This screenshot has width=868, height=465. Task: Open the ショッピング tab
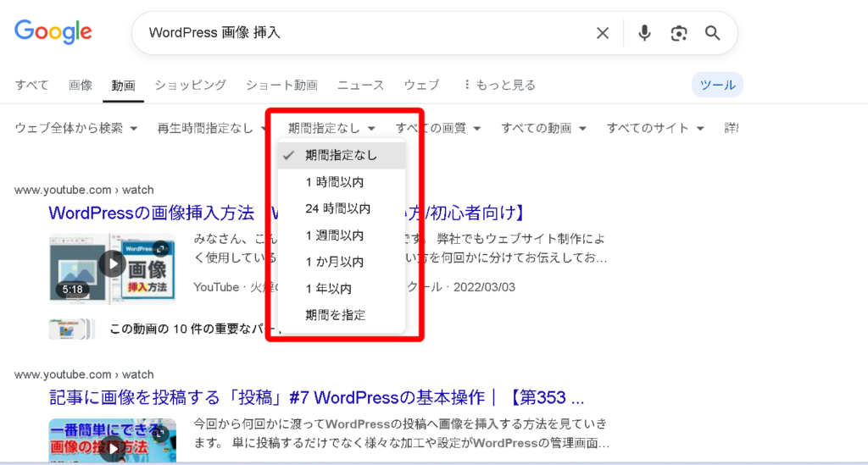click(x=191, y=86)
